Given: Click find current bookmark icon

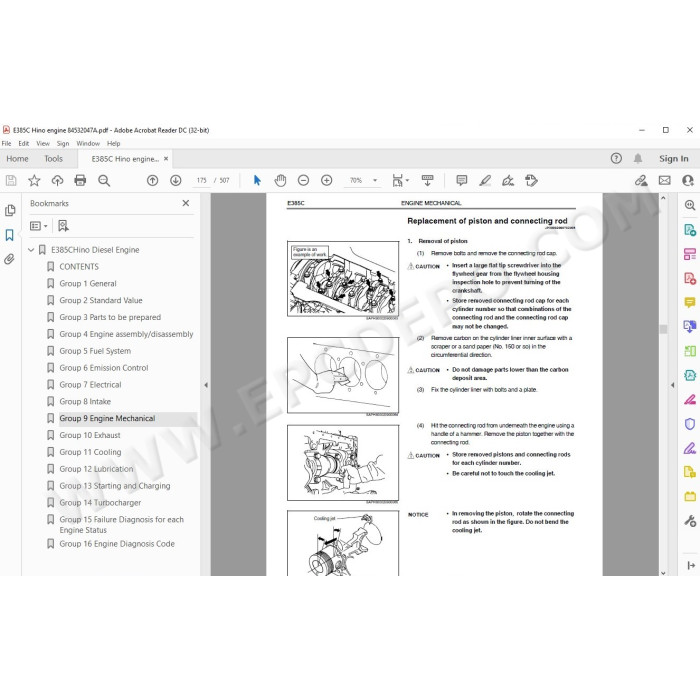Looking at the screenshot, I should [x=63, y=226].
